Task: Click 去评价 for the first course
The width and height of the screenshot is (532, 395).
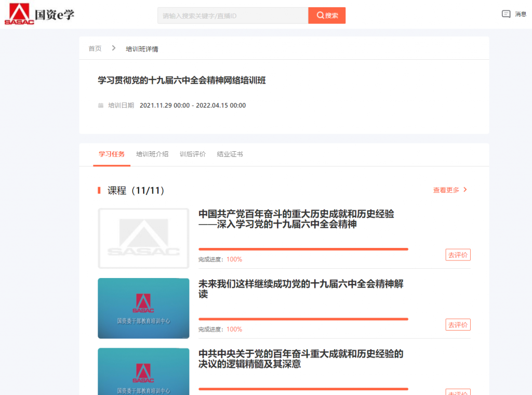Action: click(458, 255)
